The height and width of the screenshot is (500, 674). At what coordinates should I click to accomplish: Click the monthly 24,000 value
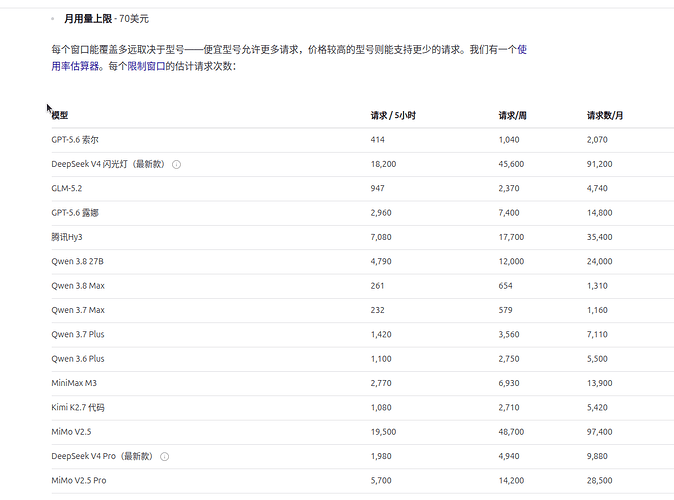coord(600,261)
